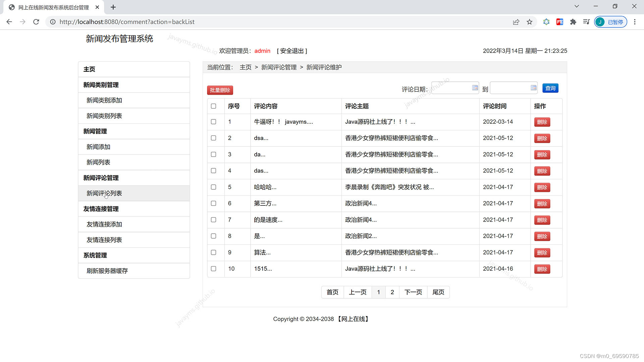The width and height of the screenshot is (644, 362).
Task: Open the extensions puzzle piece menu
Action: [573, 22]
